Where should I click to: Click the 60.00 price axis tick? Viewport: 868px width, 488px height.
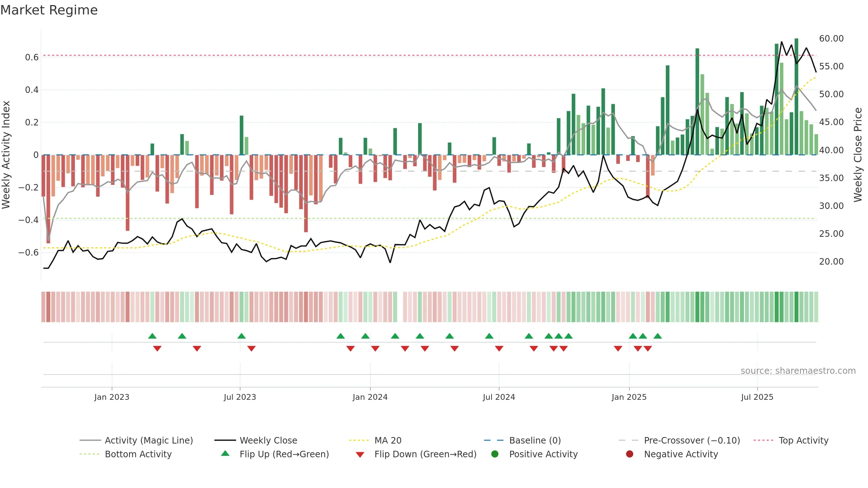(x=831, y=38)
